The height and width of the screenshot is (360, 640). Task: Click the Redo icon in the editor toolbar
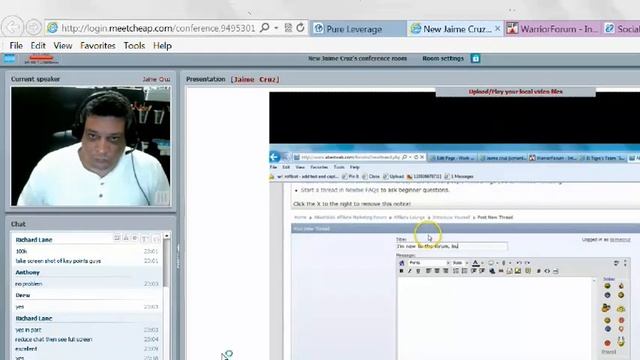527,263
